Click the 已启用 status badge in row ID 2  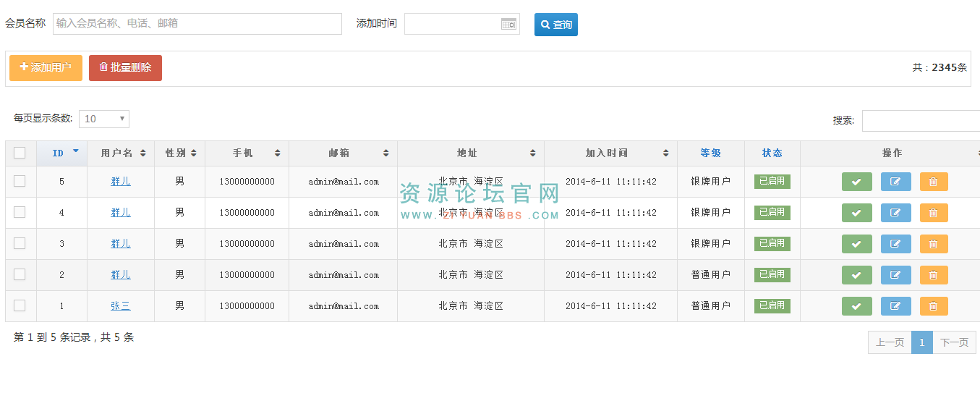(772, 274)
